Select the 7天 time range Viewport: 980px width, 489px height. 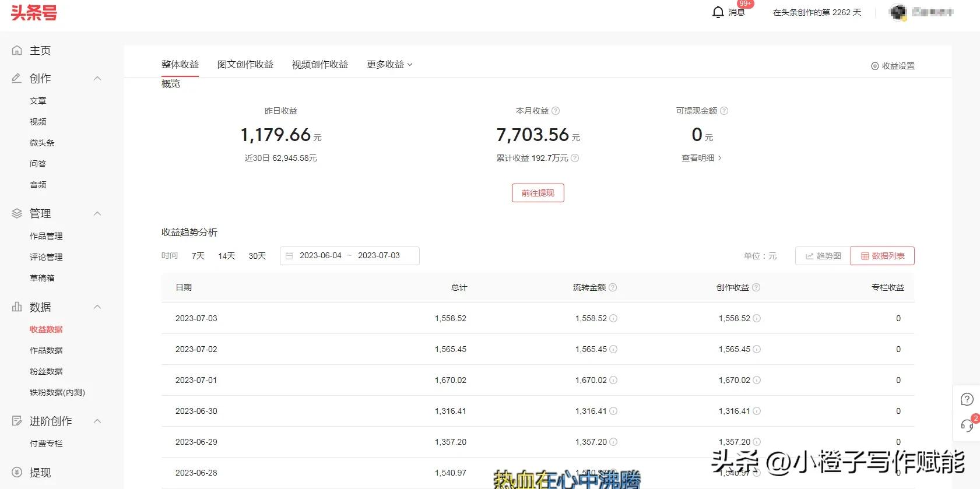198,256
